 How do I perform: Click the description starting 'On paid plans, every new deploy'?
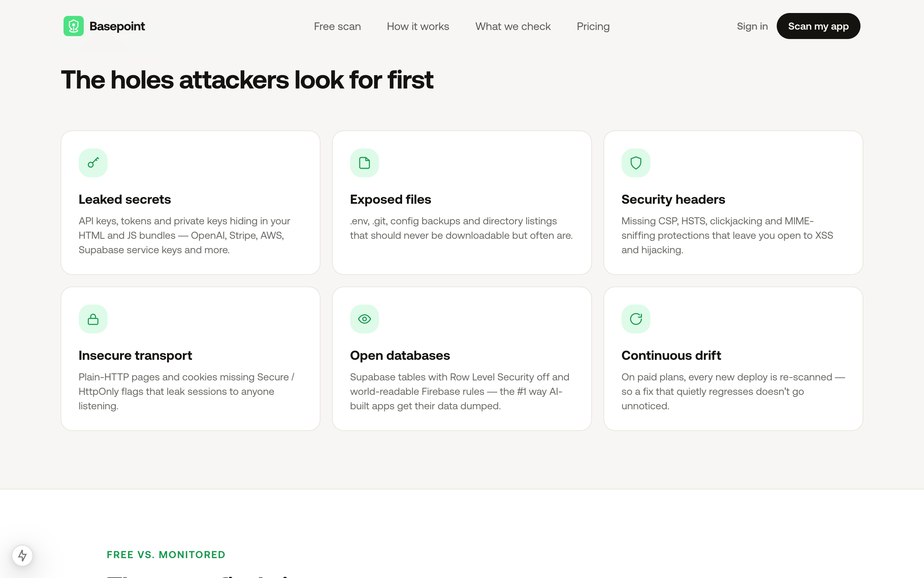(x=733, y=391)
